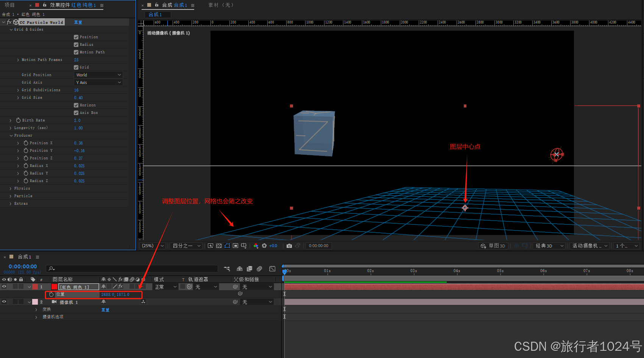This screenshot has height=358, width=644.
Task: Open the Grid Axis Y Axis dropdown
Action: point(98,82)
